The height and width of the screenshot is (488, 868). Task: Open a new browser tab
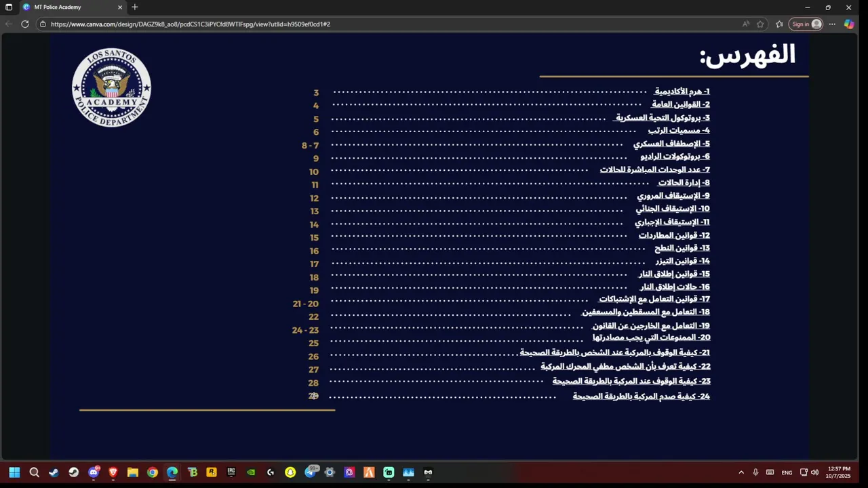(x=135, y=7)
